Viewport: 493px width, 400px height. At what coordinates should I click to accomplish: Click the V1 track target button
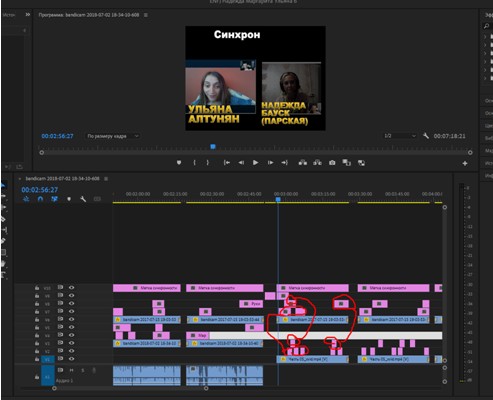point(47,359)
